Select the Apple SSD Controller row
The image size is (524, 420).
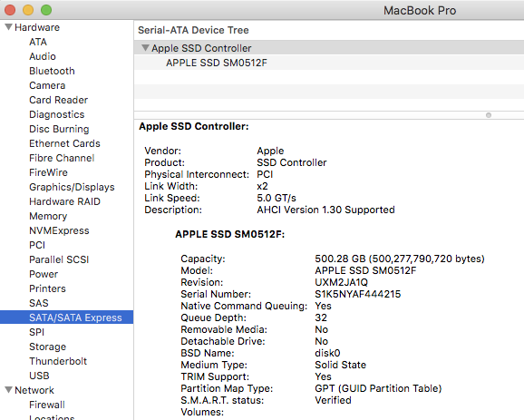click(329, 48)
